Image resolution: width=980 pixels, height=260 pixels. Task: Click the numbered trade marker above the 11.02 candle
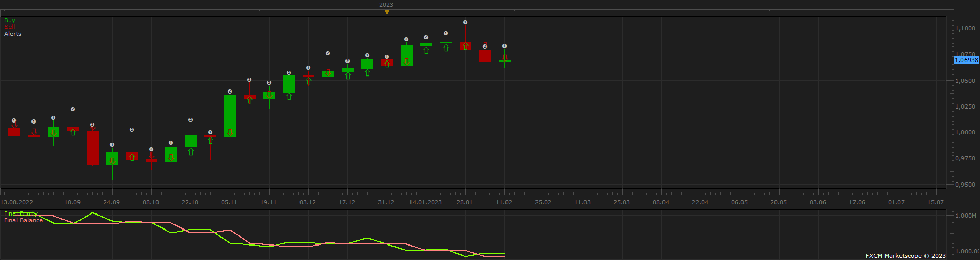tap(504, 46)
